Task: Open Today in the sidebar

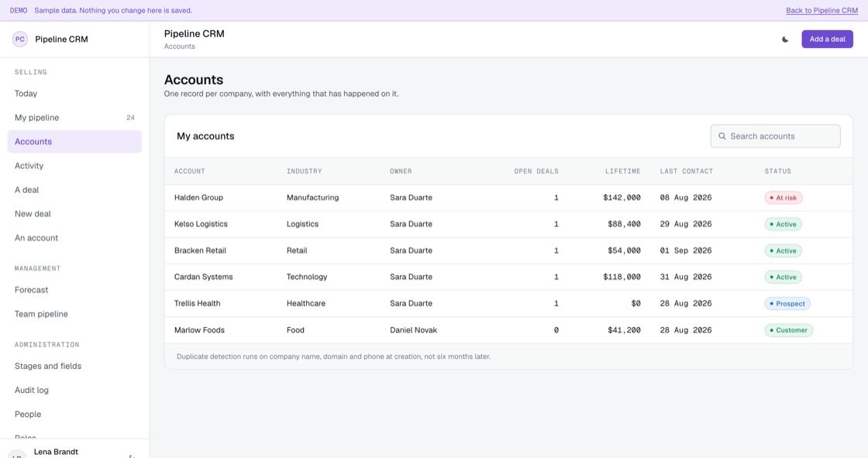Action: 74,94
